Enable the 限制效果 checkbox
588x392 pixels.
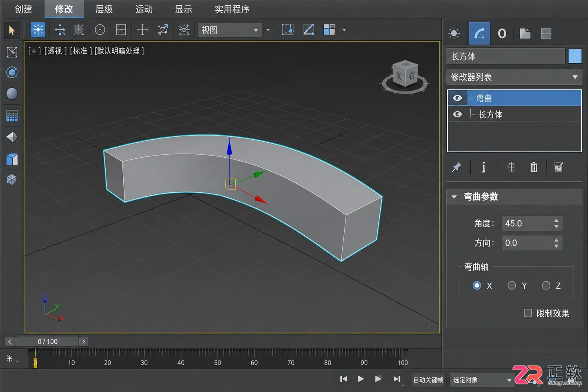[528, 313]
